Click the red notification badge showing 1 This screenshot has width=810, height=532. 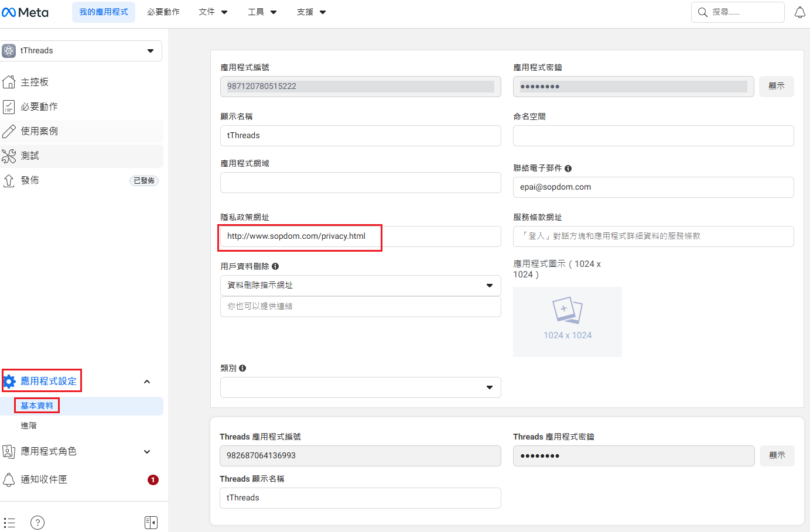tap(153, 480)
